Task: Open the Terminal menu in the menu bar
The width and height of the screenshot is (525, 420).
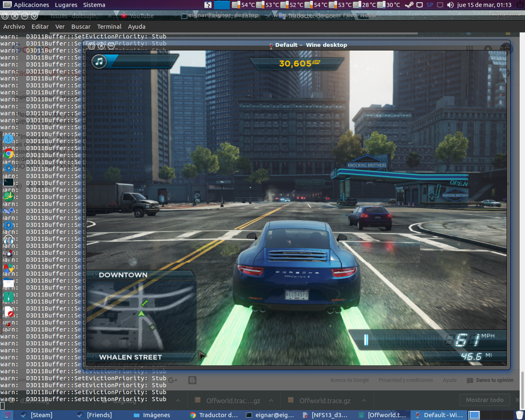Action: coord(109,27)
